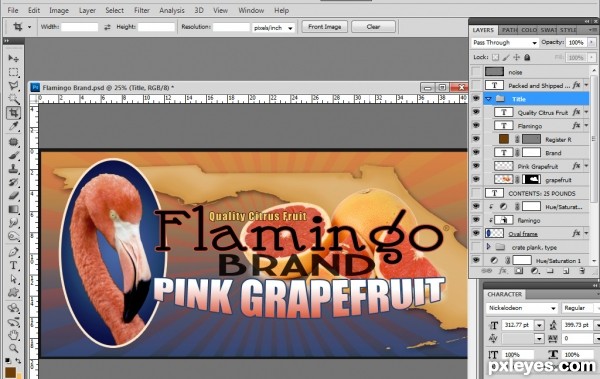Show the CONTENTS: 25 POUNDS layer

click(476, 193)
